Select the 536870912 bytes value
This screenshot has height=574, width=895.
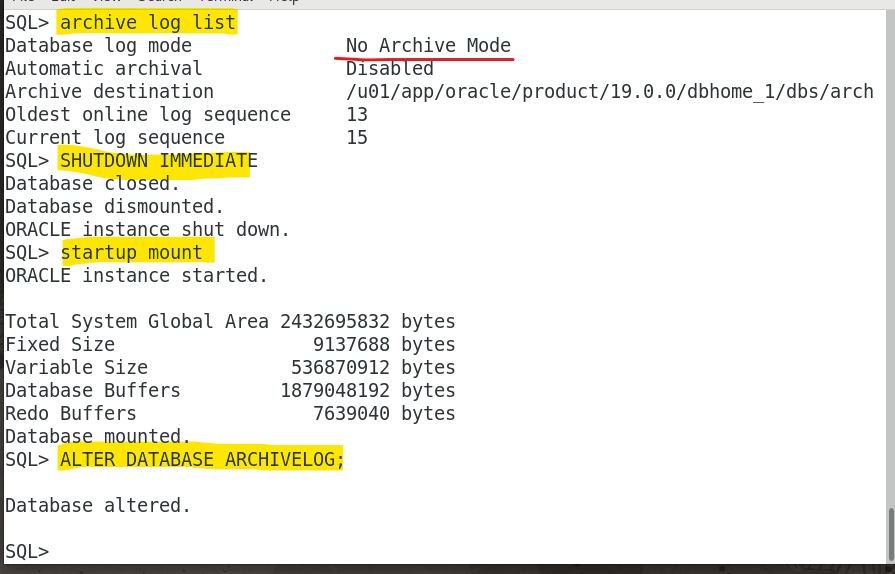[x=373, y=367]
